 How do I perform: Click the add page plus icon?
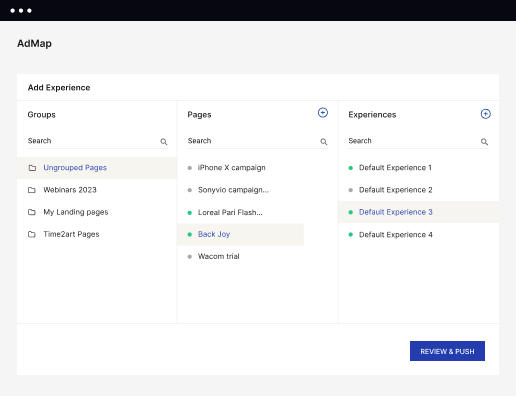click(323, 113)
